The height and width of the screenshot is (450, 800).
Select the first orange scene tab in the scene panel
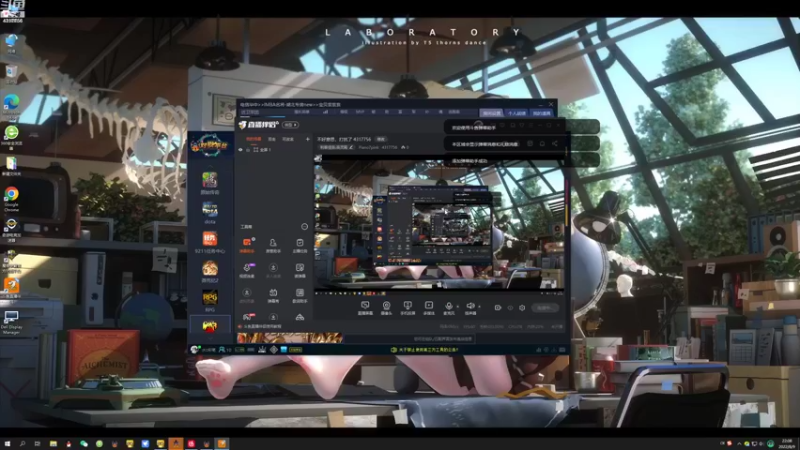click(x=254, y=139)
